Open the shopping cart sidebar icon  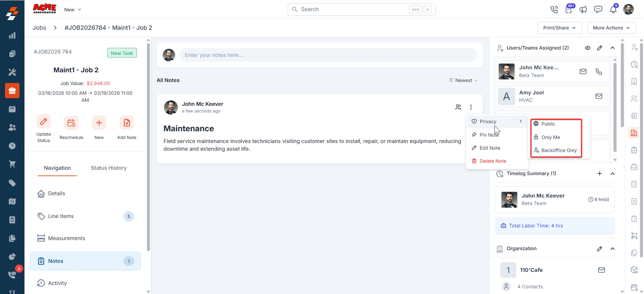12,164
